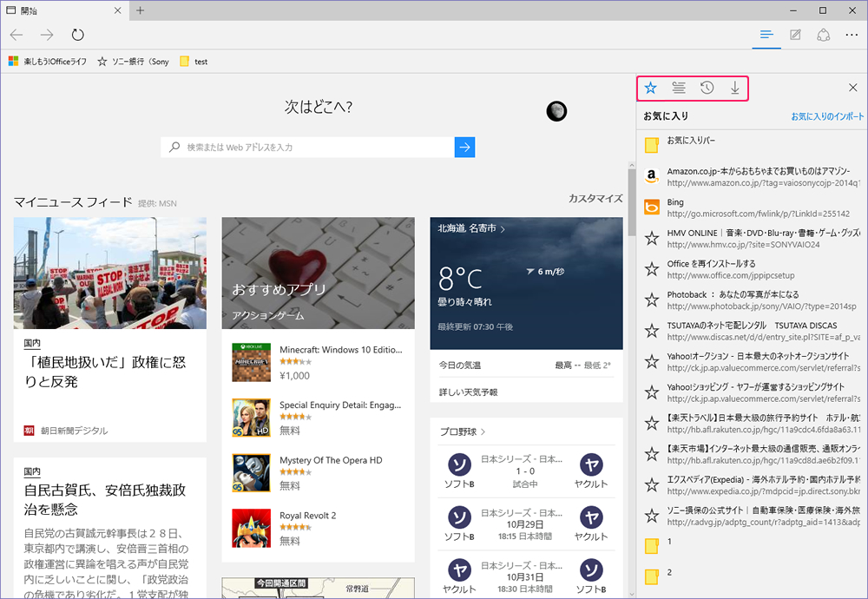868x599 pixels.
Task: Open Yahoo!ショッピング favorite
Action: click(752, 392)
